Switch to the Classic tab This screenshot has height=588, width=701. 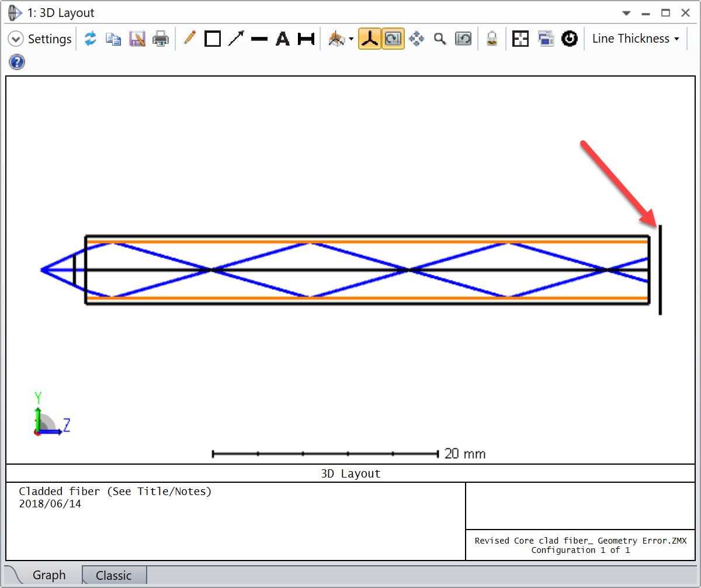coord(114,575)
